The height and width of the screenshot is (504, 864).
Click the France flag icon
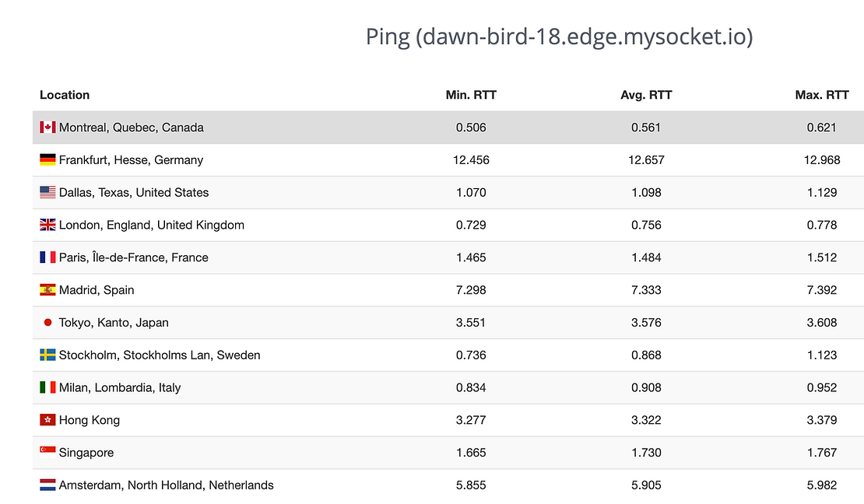pyautogui.click(x=47, y=257)
